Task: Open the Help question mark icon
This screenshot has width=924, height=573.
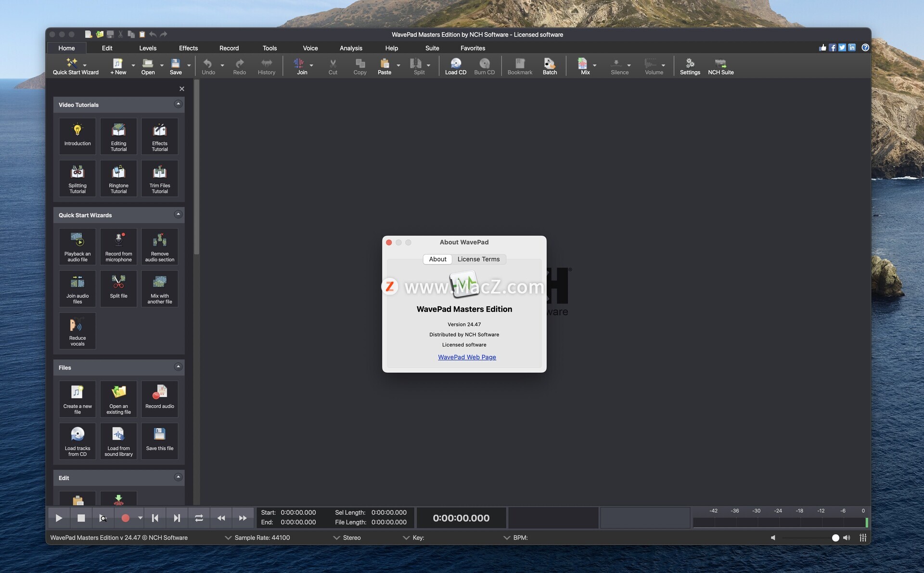Action: (x=865, y=48)
